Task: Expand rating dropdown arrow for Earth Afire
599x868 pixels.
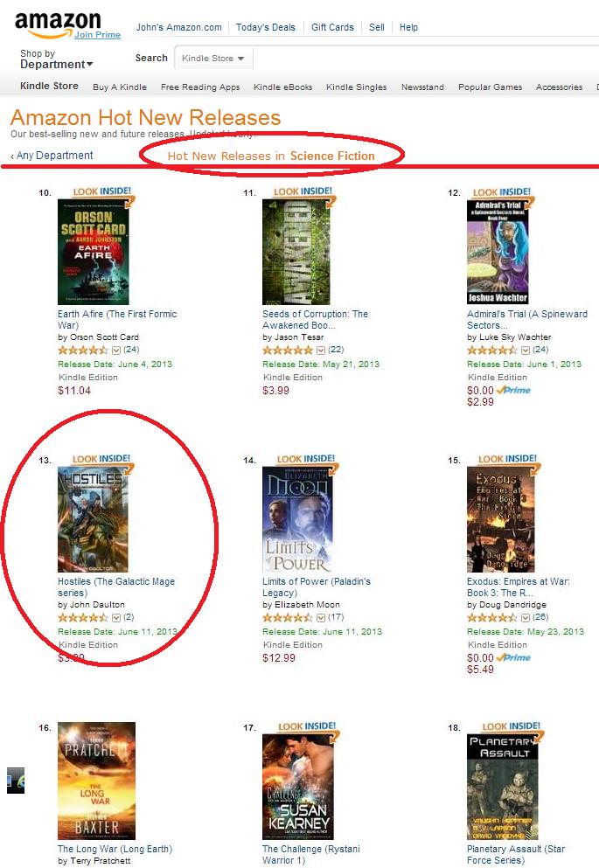Action: pyautogui.click(x=116, y=351)
